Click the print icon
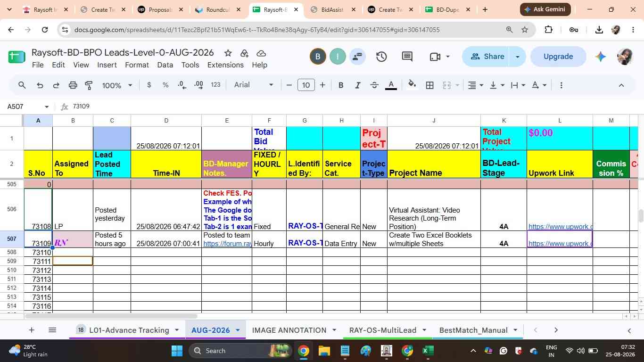Viewport: 644px width, 362px height. 73,85
